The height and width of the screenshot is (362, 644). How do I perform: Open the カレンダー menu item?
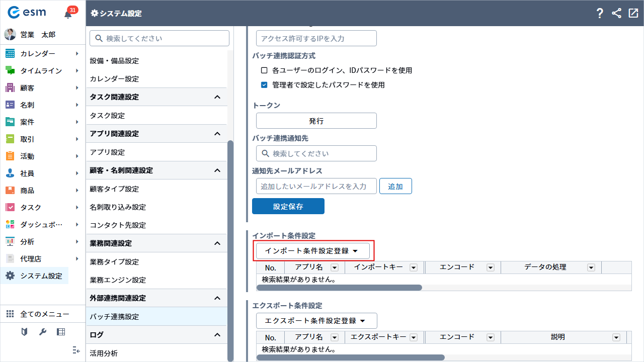click(38, 54)
